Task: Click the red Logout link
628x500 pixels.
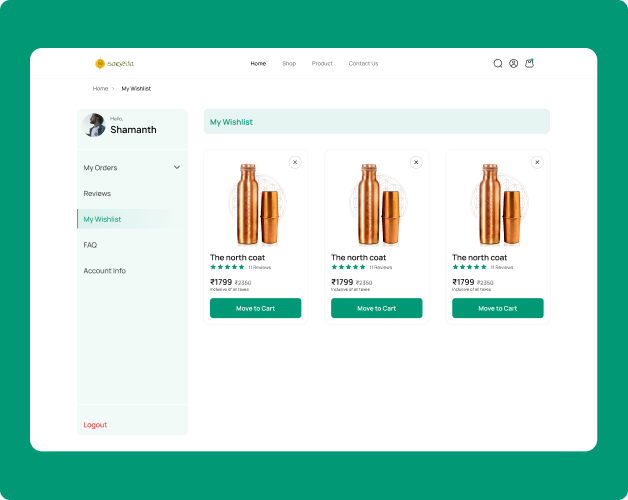Action: [x=95, y=425]
